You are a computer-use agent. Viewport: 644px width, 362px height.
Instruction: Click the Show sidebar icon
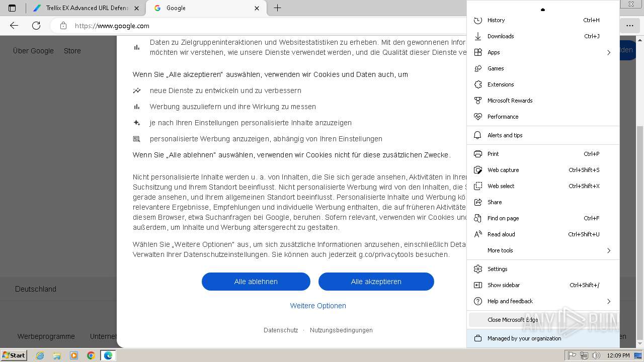tap(478, 285)
